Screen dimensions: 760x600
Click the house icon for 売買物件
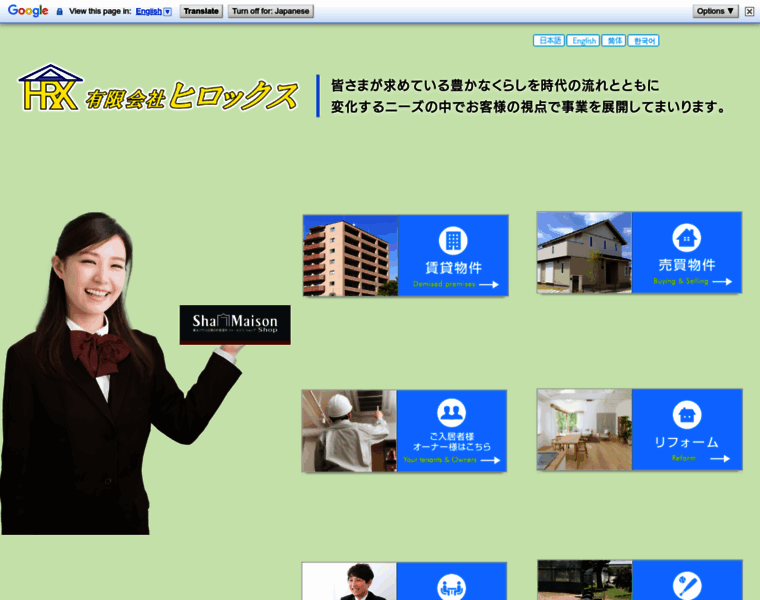[687, 237]
